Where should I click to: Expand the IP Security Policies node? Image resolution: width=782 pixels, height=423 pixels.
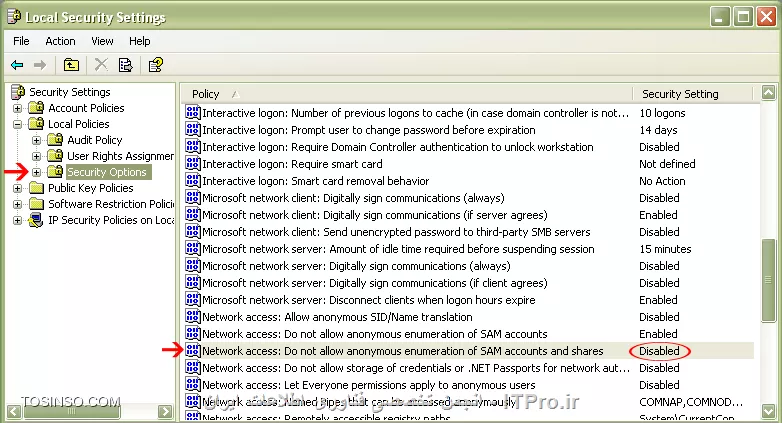click(x=17, y=220)
